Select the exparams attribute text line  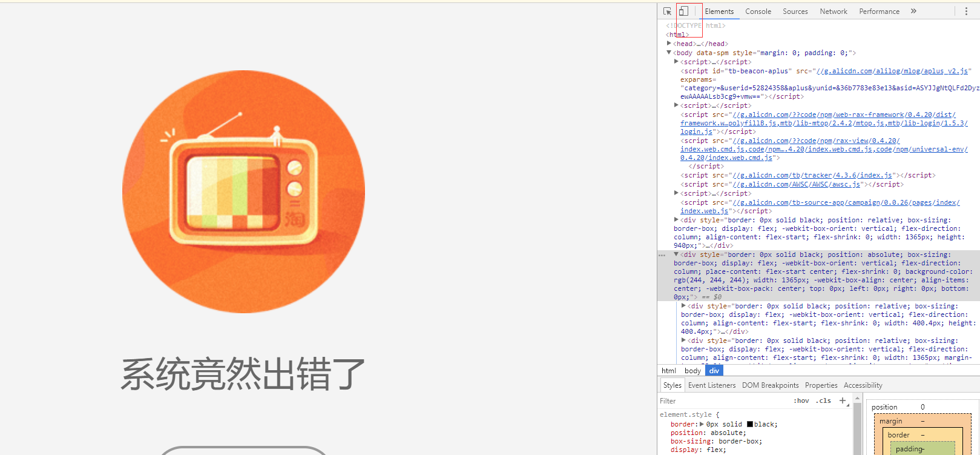pos(698,79)
